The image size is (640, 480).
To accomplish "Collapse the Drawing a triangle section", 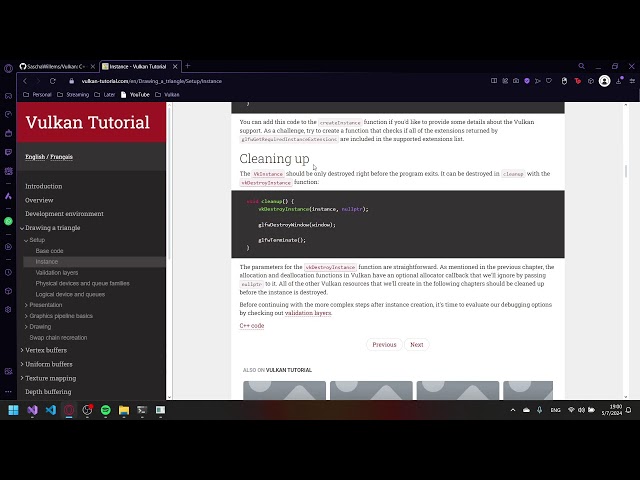I will pos(22,228).
